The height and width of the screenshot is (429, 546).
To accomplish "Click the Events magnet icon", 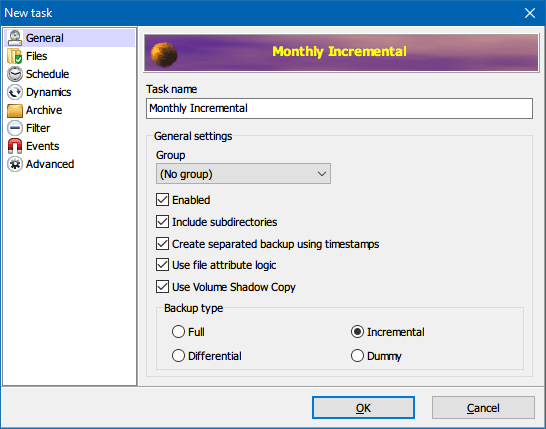I will click(x=15, y=146).
